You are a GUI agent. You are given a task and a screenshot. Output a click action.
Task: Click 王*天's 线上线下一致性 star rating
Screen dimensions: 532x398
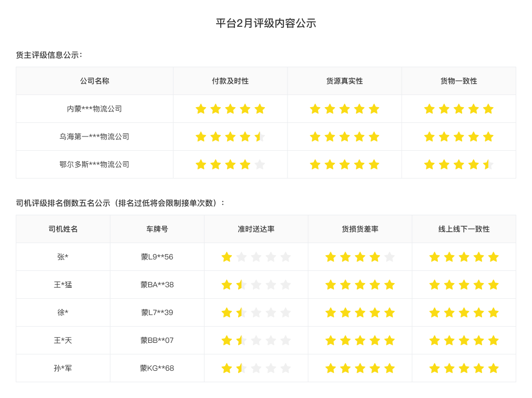464,340
